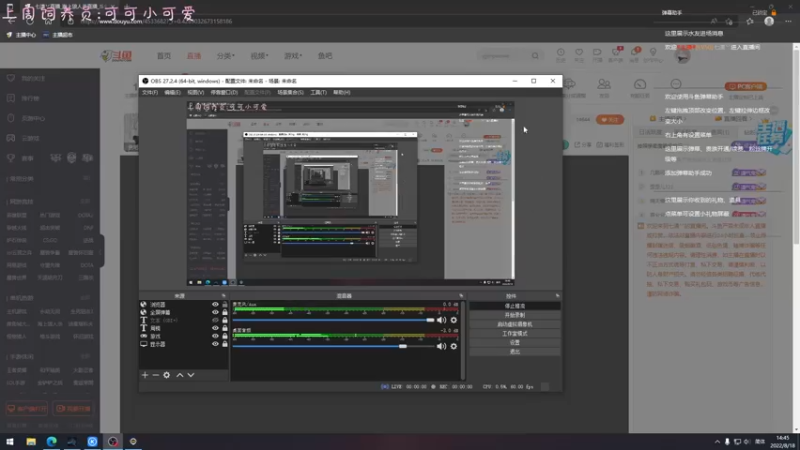Screen dimensions: 800x450
Task: Toggle the lock on the 全屏弹幕 source
Action: tap(224, 312)
